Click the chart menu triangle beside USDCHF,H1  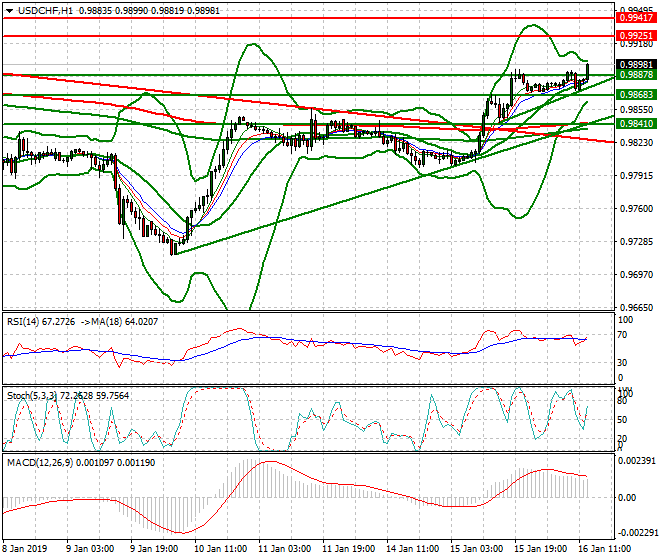point(9,11)
